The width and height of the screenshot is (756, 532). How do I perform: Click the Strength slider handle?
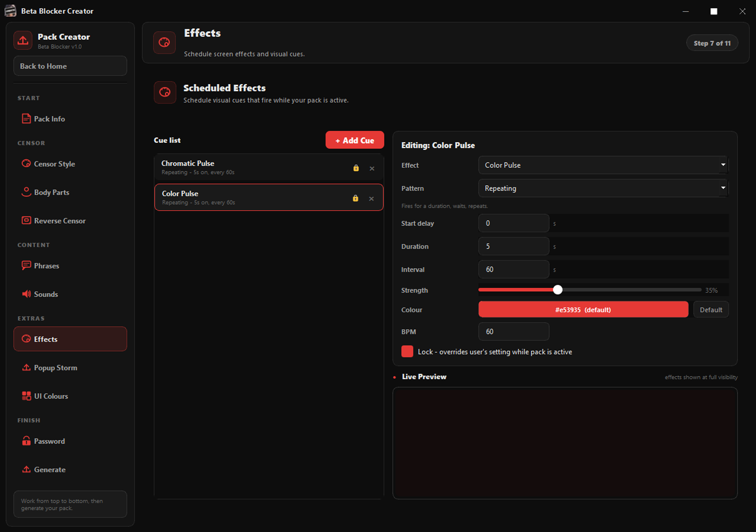point(558,290)
